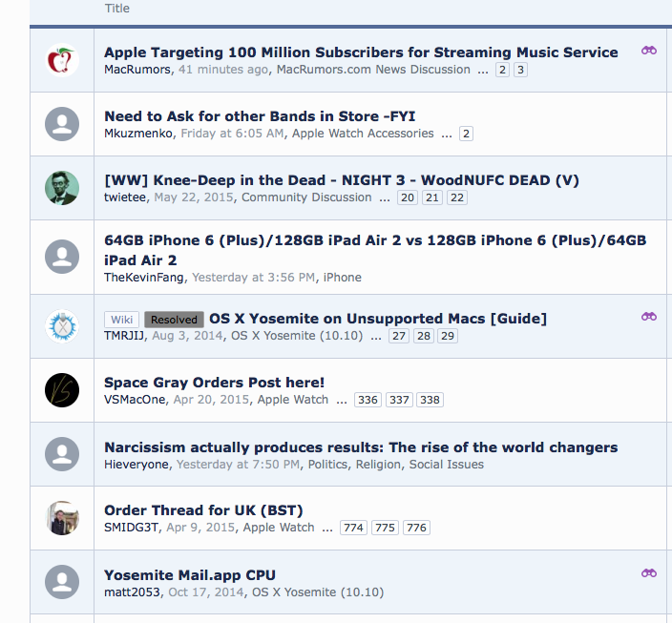
Task: Click the Resolved prefix label
Action: (174, 320)
